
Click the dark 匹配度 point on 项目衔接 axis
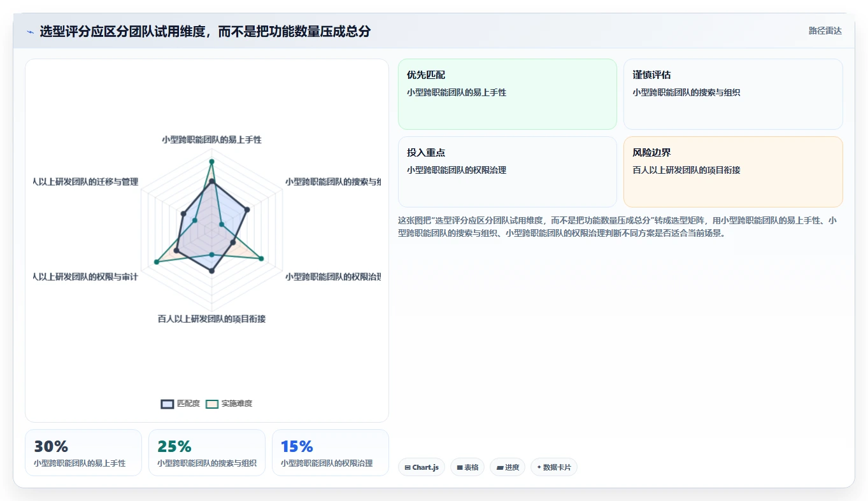(x=211, y=271)
